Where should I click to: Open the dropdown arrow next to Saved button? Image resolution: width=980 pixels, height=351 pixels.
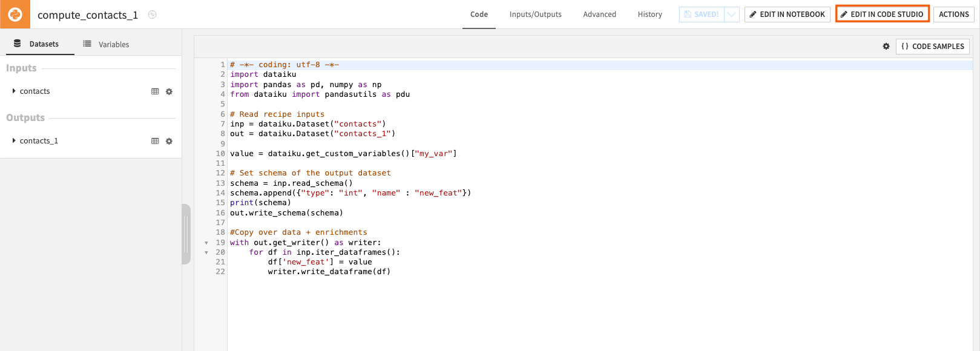tap(732, 15)
